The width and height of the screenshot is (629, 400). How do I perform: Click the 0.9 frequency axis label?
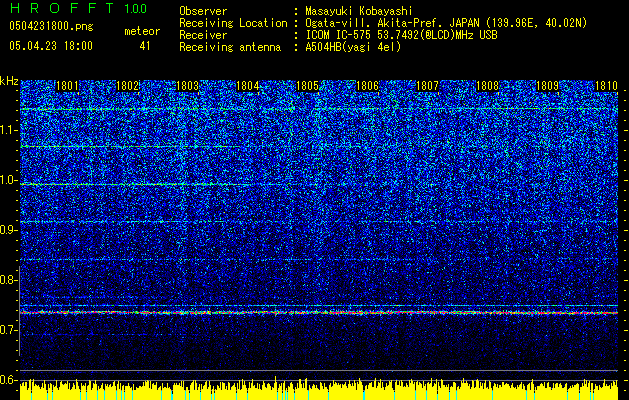pyautogui.click(x=8, y=230)
